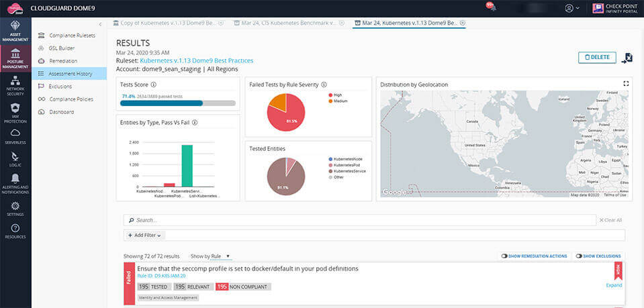The height and width of the screenshot is (308, 644).
Task: Click KubernetesNode legend entry
Action: (344, 159)
